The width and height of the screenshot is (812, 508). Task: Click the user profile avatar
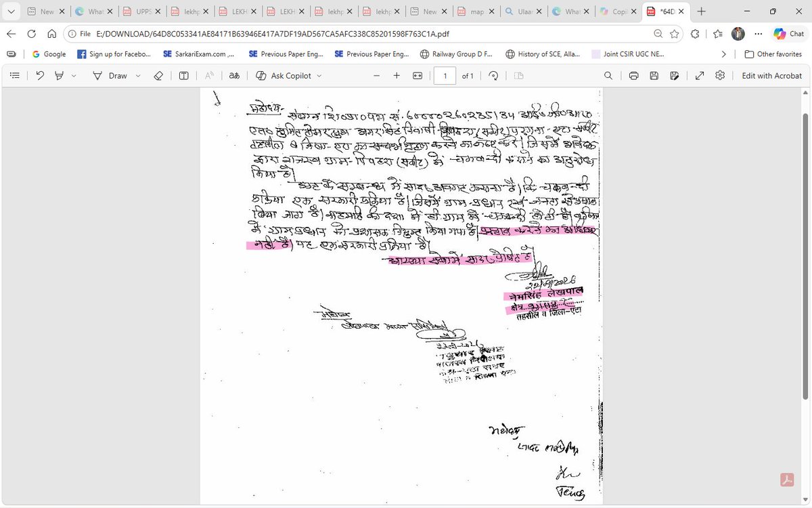coord(738,33)
